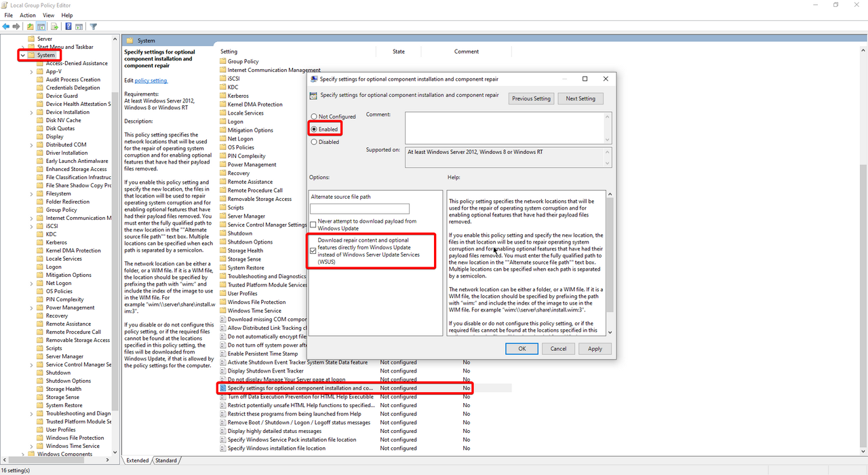Click the Disk Quotas folder icon in tree
This screenshot has height=475, width=868.
pos(40,128)
